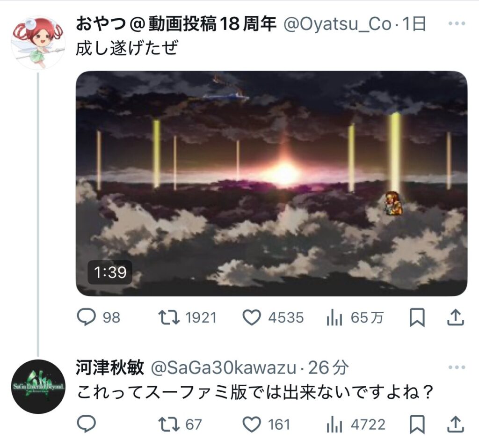Viewport: 479px width, 448px height.
Task: Bookmark the Oyatsu video tweet
Action: pyautogui.click(x=417, y=318)
